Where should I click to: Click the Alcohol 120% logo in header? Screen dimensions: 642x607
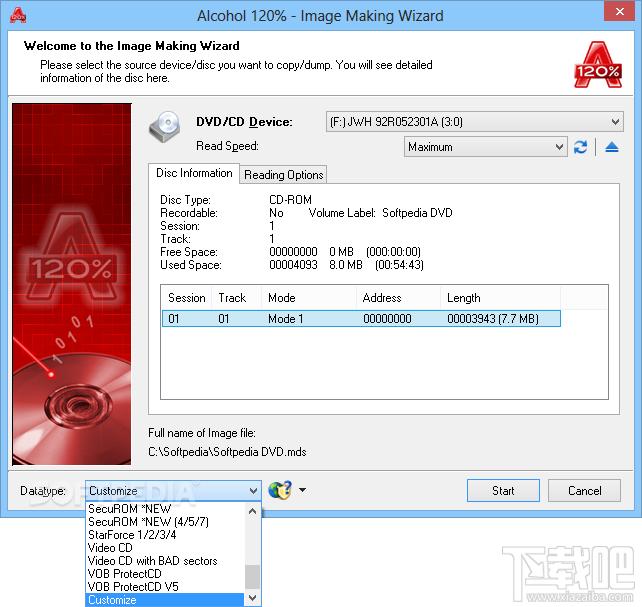598,65
